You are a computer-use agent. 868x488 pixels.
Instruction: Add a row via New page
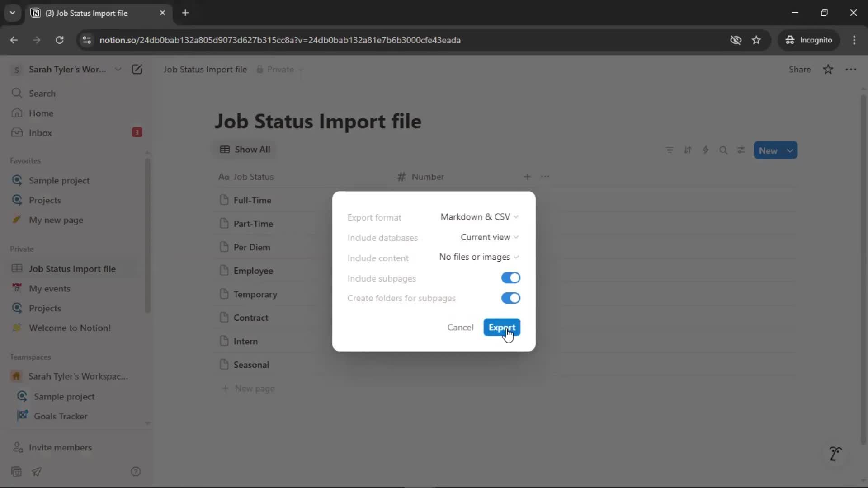coord(249,389)
